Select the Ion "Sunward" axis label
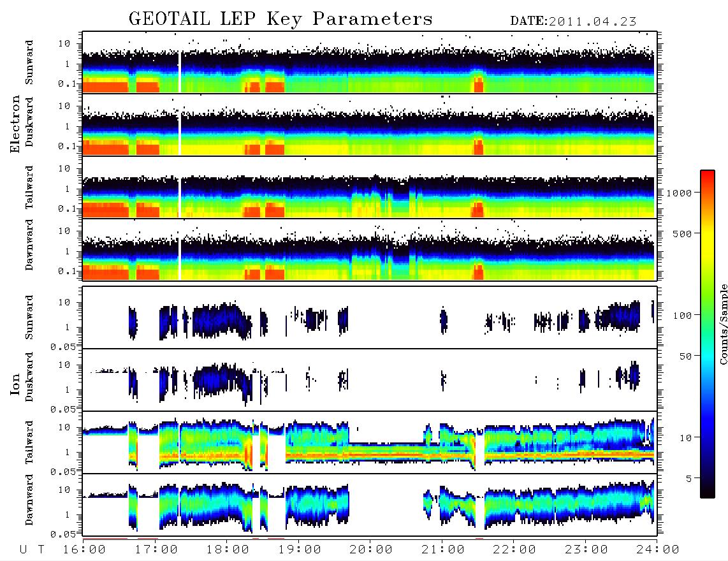 (29, 317)
